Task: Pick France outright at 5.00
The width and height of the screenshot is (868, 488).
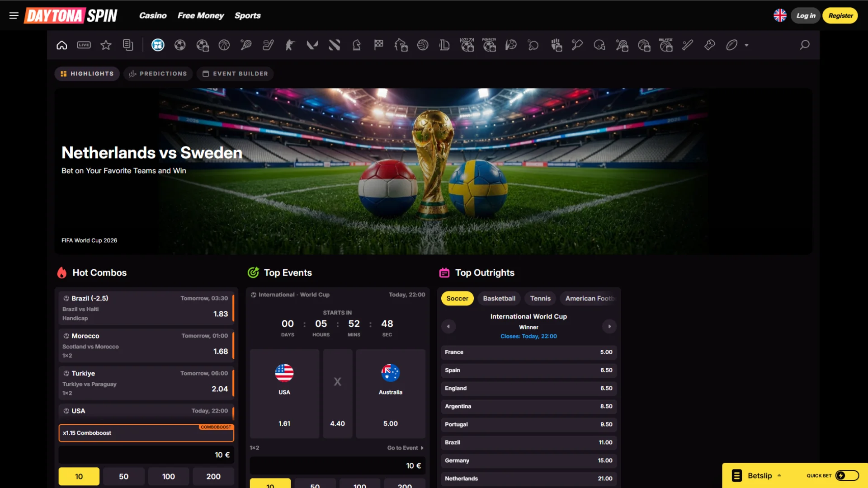Action: [528, 352]
